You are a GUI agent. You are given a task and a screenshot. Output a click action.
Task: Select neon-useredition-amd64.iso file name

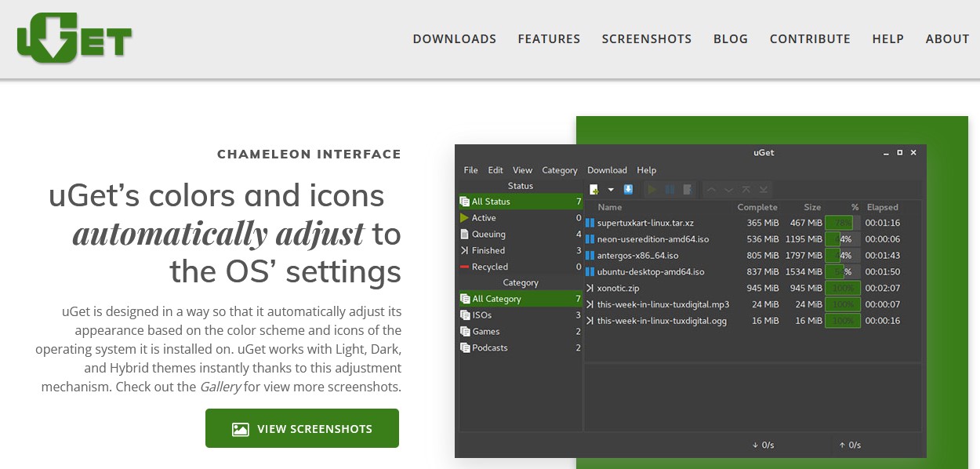click(653, 239)
